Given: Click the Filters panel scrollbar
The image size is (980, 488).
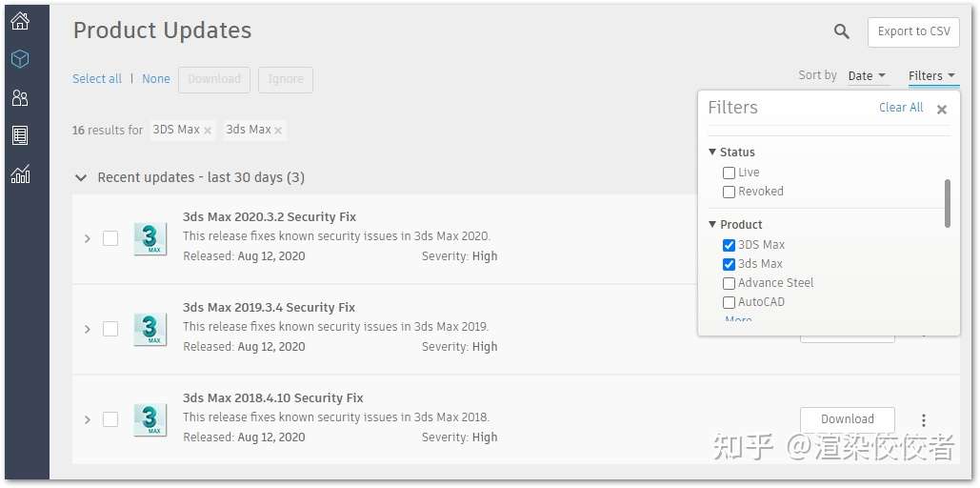Looking at the screenshot, I should click(948, 203).
